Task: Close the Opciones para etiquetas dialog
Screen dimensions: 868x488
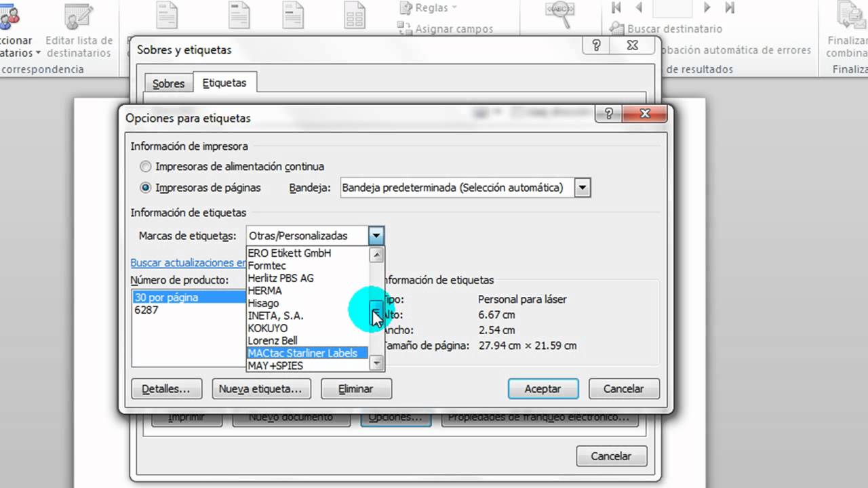Action: 645,113
